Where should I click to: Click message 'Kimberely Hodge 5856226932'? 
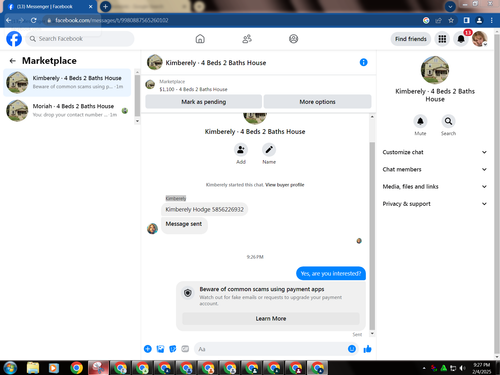pos(204,209)
